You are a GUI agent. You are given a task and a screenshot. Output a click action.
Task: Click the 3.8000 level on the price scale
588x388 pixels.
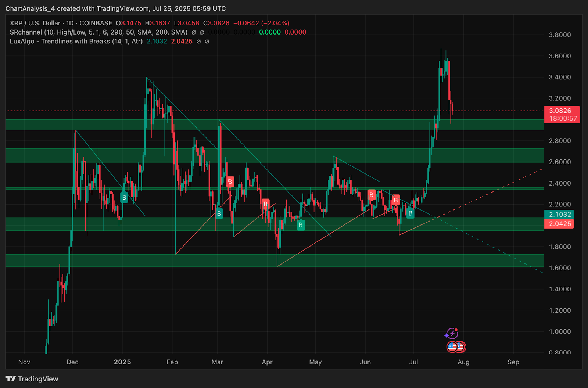tap(560, 35)
